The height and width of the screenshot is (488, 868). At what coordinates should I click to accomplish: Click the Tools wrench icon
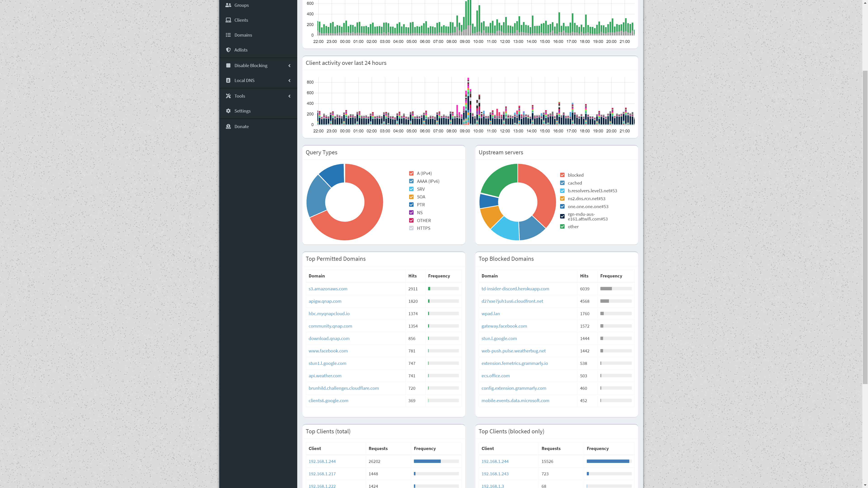(228, 96)
